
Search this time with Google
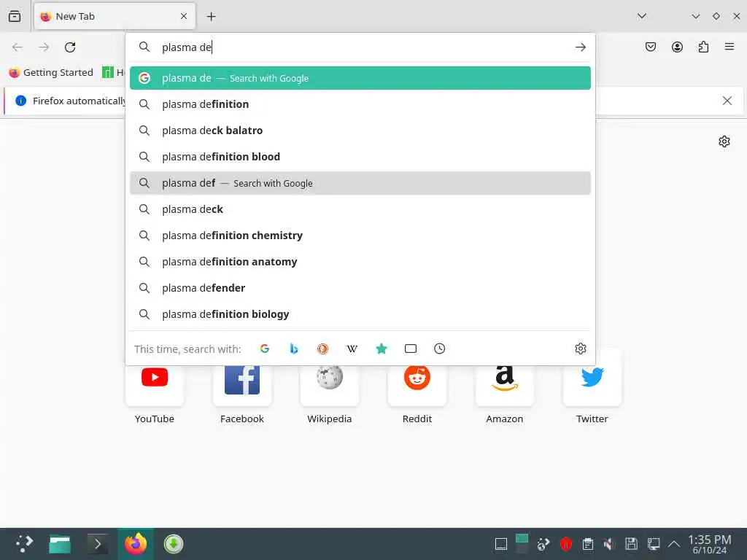265,349
